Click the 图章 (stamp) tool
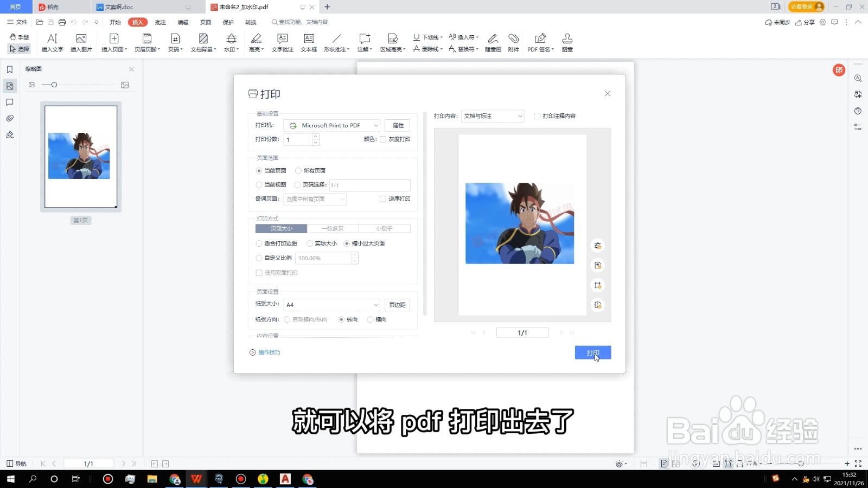Screen dimensions: 868x488 click(x=567, y=42)
